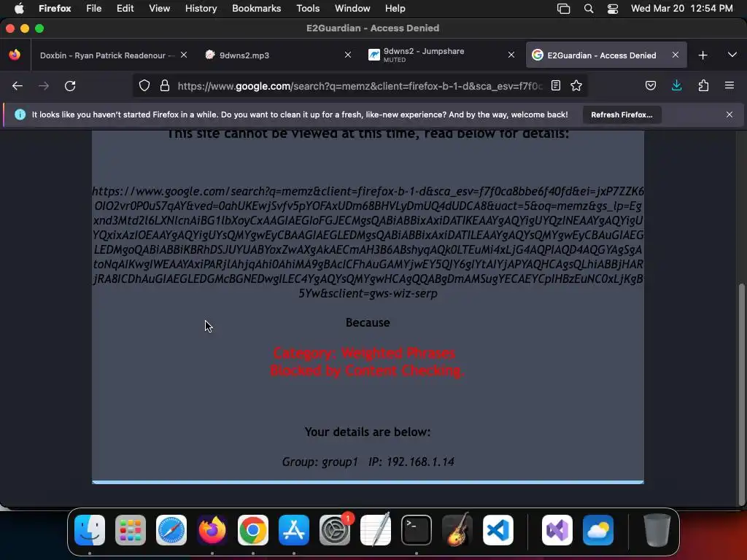View site security padlock info
The image size is (747, 560).
pyautogui.click(x=165, y=86)
